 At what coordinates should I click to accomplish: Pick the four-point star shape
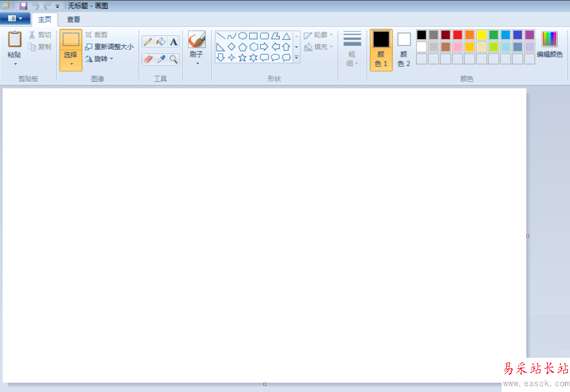pyautogui.click(x=231, y=58)
